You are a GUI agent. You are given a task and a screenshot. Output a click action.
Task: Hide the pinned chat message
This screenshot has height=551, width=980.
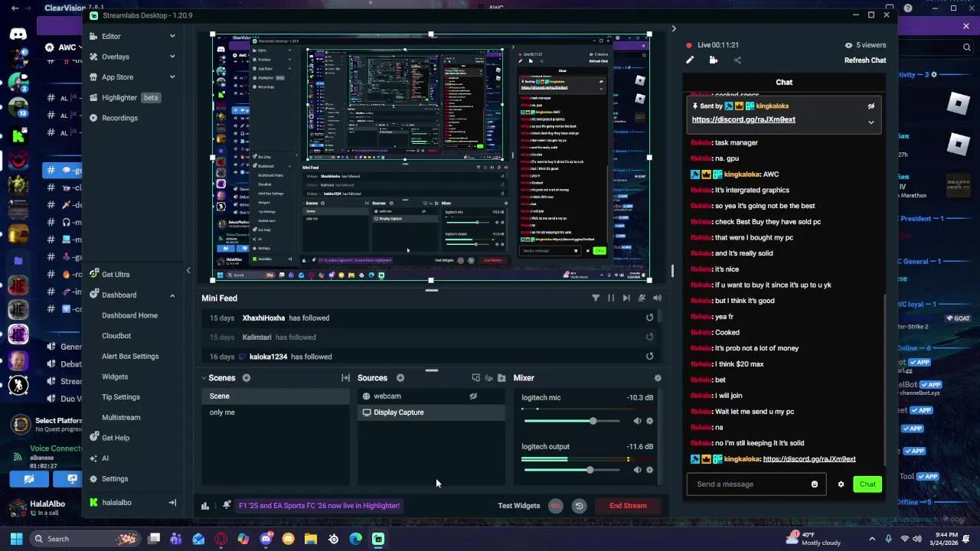pyautogui.click(x=871, y=106)
